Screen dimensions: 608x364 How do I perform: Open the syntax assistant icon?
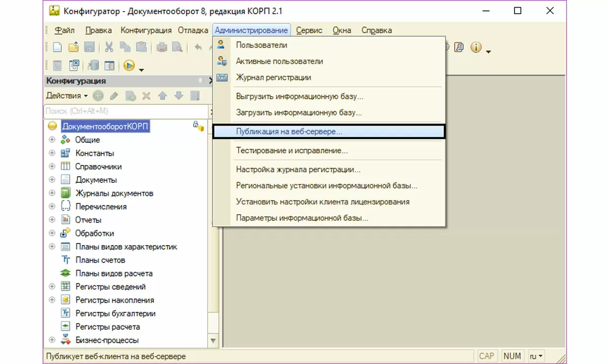coord(460,47)
